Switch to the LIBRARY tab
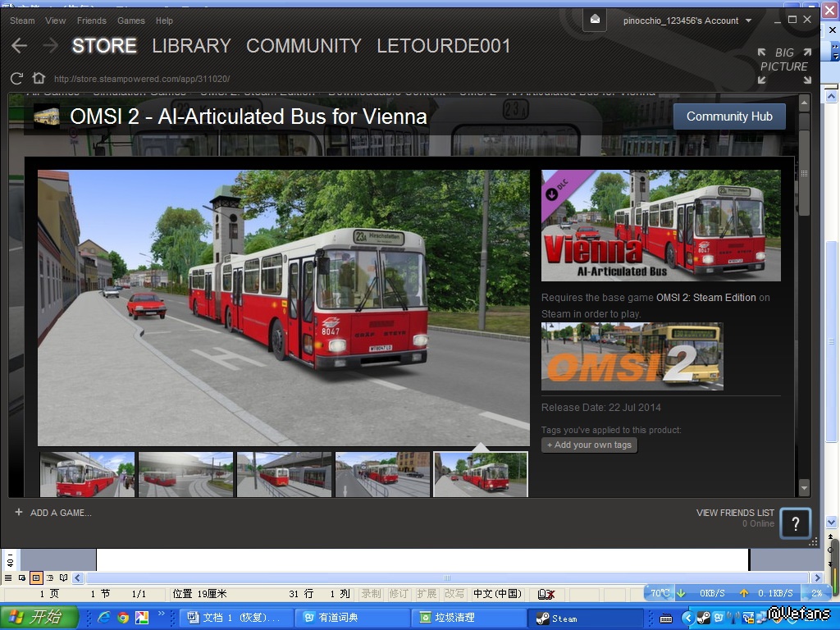Viewport: 840px width, 630px height. click(x=191, y=46)
